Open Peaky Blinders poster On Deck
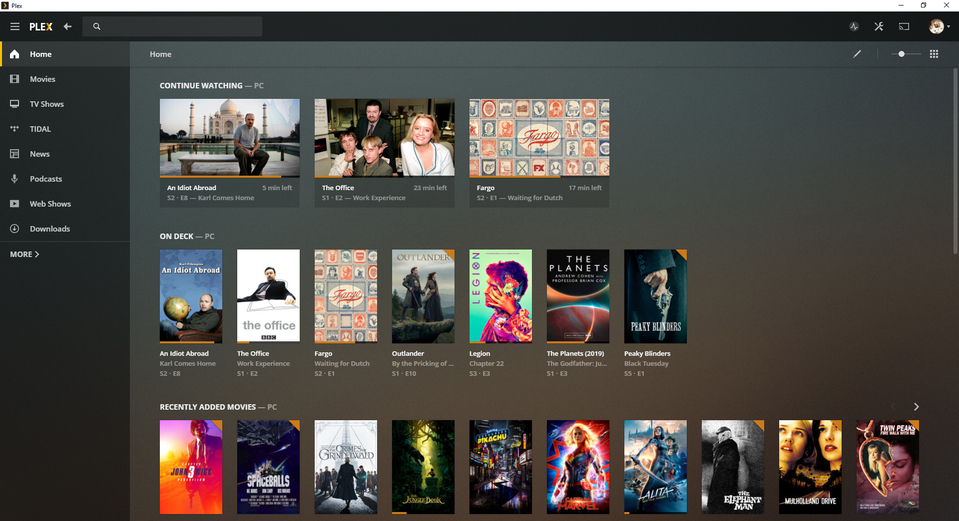Viewport: 959px width, 521px height. tap(655, 296)
